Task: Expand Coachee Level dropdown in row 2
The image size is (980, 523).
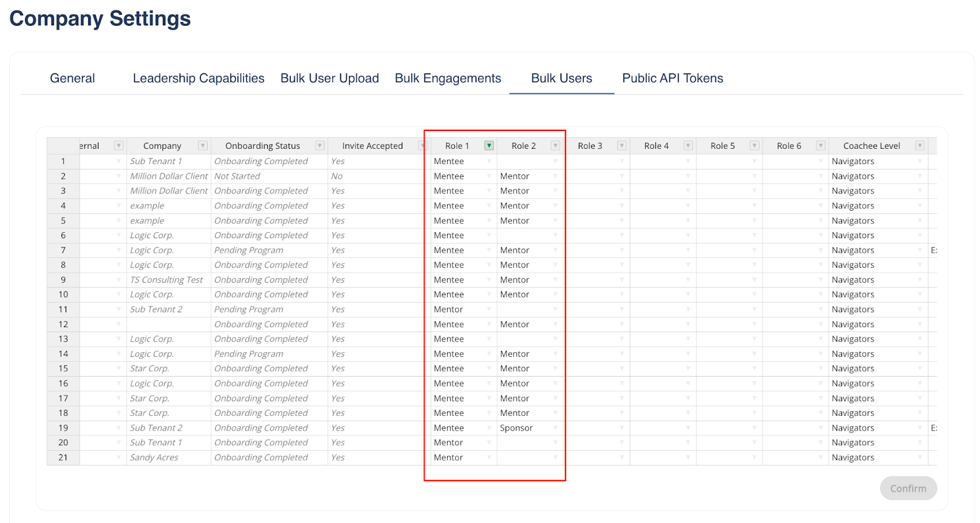Action: (x=919, y=176)
